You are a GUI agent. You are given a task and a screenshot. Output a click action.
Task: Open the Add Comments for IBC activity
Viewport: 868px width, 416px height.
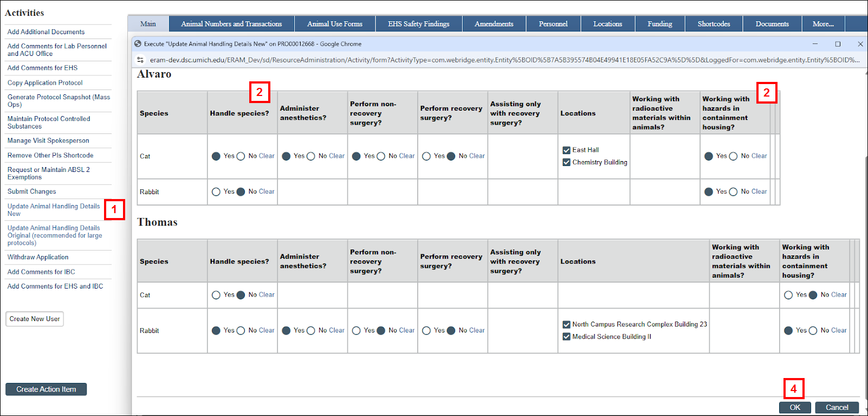pos(41,272)
